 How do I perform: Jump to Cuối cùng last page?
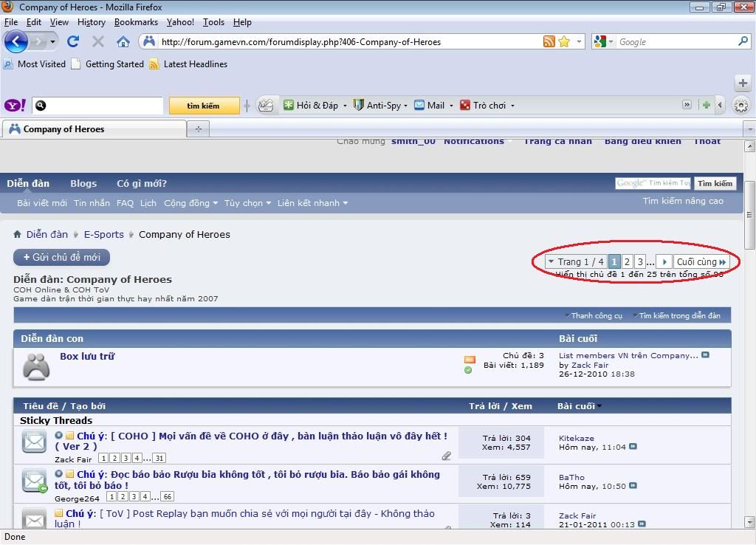click(x=701, y=262)
